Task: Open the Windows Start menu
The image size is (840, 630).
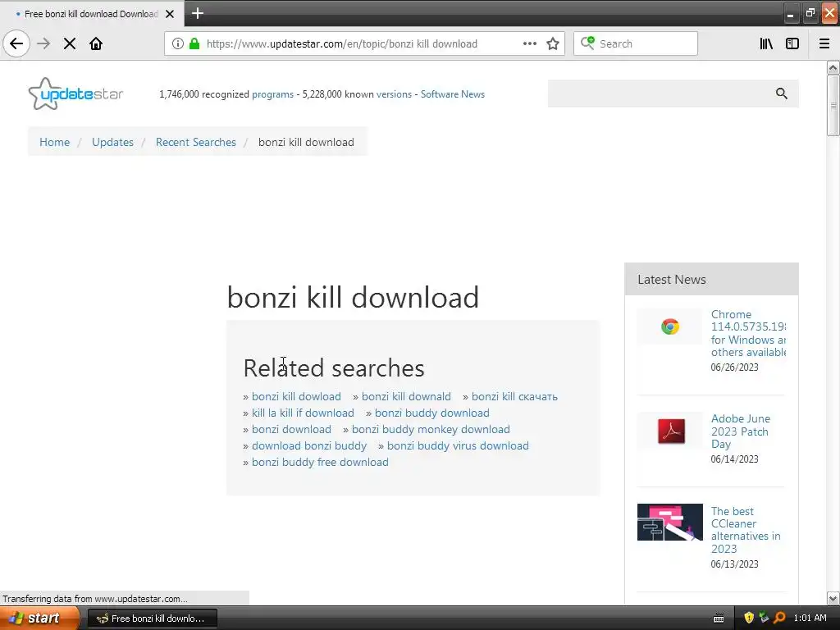Action: [x=39, y=618]
